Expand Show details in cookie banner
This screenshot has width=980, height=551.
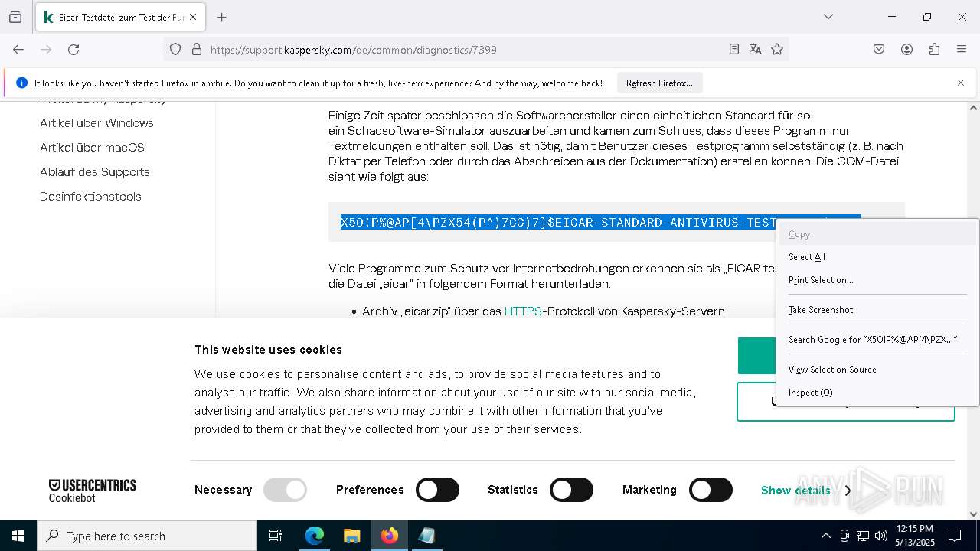(x=805, y=491)
